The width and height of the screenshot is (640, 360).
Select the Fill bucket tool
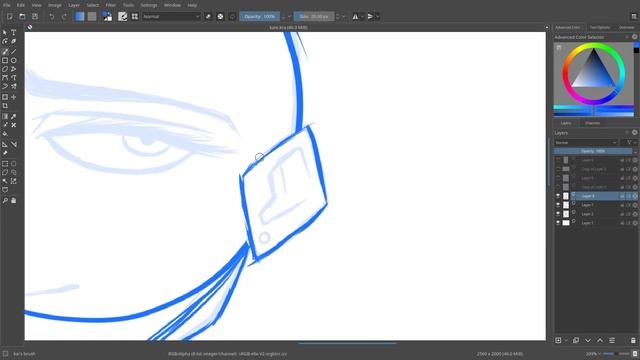tap(5, 133)
